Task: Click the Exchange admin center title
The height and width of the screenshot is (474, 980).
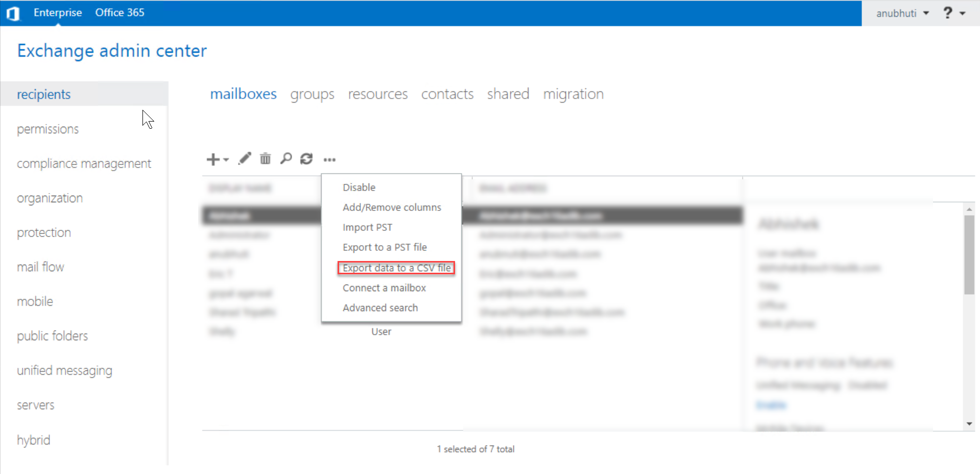Action: pyautogui.click(x=112, y=51)
